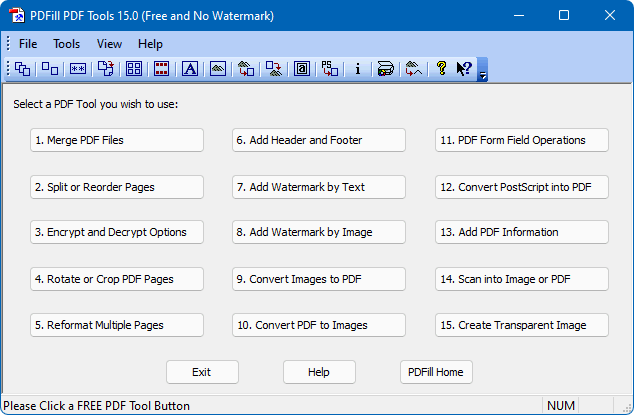Viewport: 634px width, 415px height.
Task: Click the 'Please Click a FREE PDF Tool Button' status text
Action: point(97,406)
